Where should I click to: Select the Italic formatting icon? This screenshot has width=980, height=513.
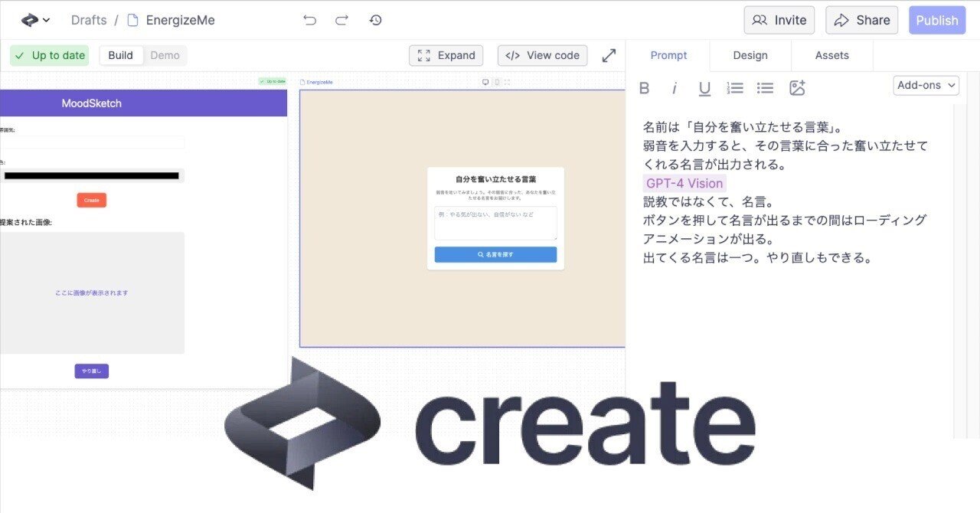(674, 87)
